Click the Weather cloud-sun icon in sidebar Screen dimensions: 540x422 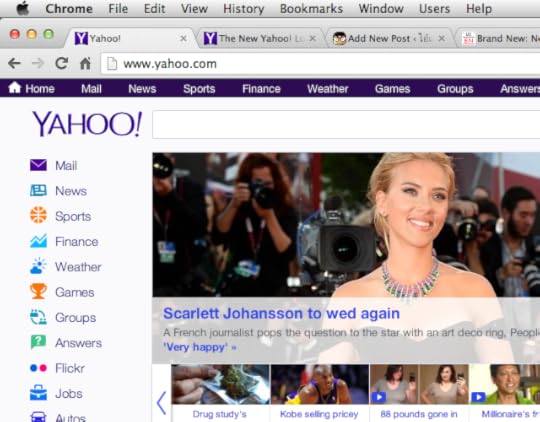(x=38, y=266)
